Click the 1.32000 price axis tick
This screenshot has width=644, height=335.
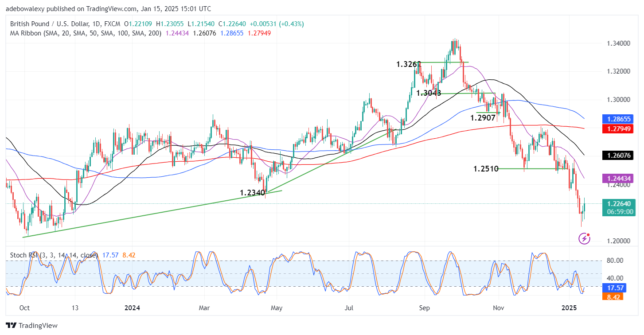click(618, 71)
